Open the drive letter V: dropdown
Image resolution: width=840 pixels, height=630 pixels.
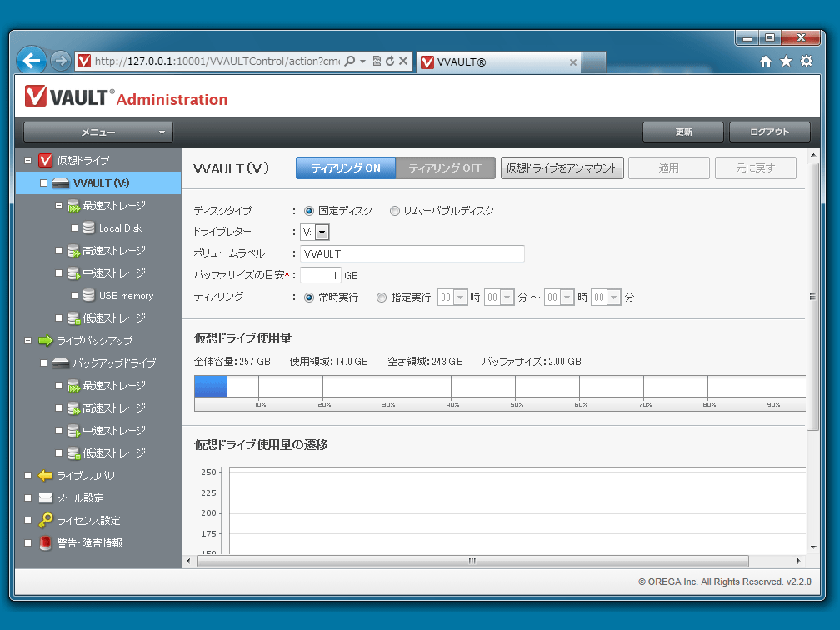point(322,232)
